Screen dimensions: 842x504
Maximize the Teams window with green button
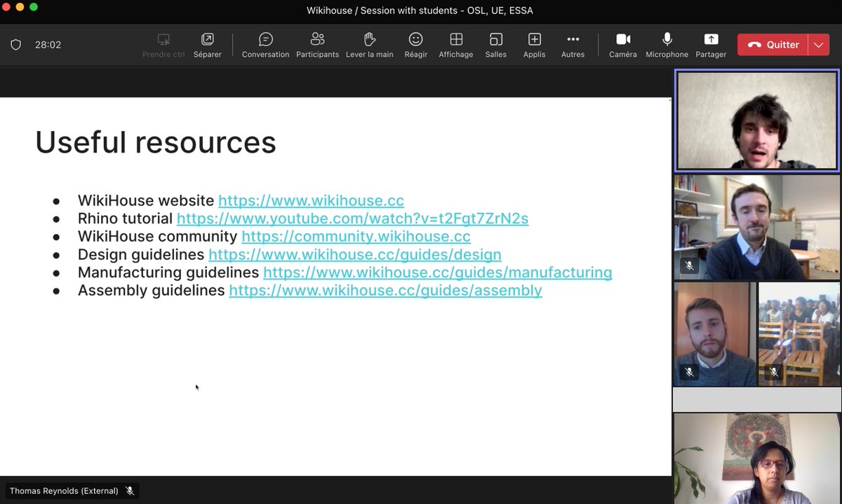(x=34, y=7)
